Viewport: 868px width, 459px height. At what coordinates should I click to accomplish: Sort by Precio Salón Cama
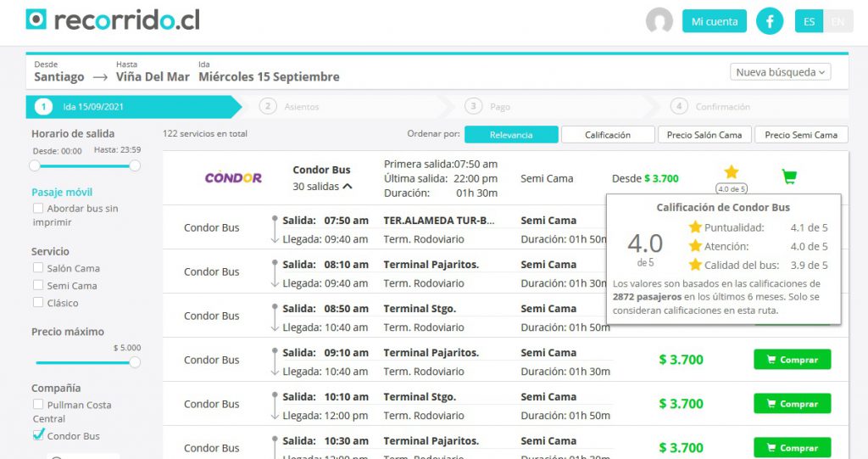point(704,135)
